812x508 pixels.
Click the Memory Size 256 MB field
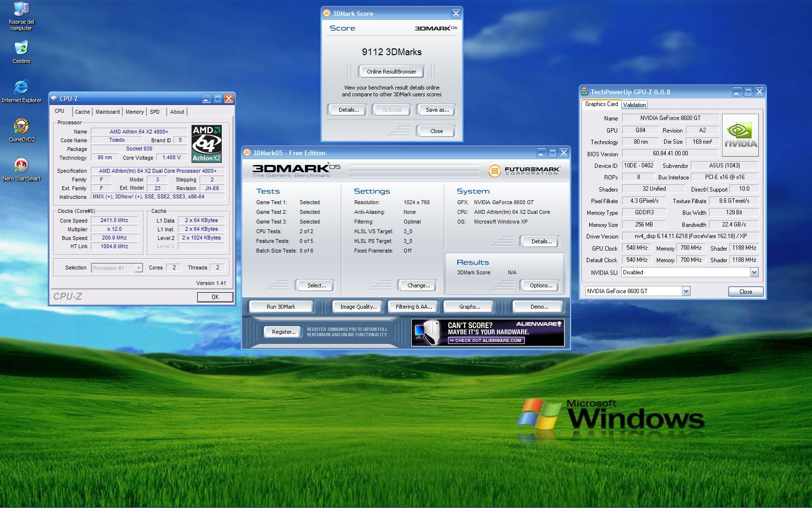tap(644, 224)
